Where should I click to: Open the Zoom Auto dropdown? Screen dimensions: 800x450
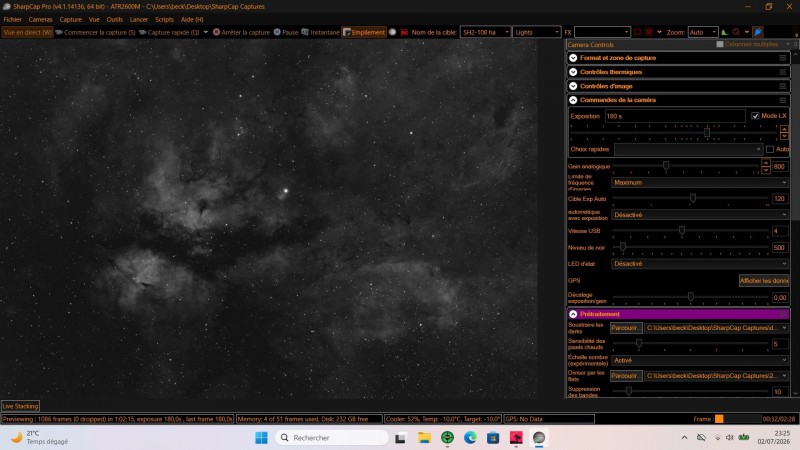click(x=703, y=32)
